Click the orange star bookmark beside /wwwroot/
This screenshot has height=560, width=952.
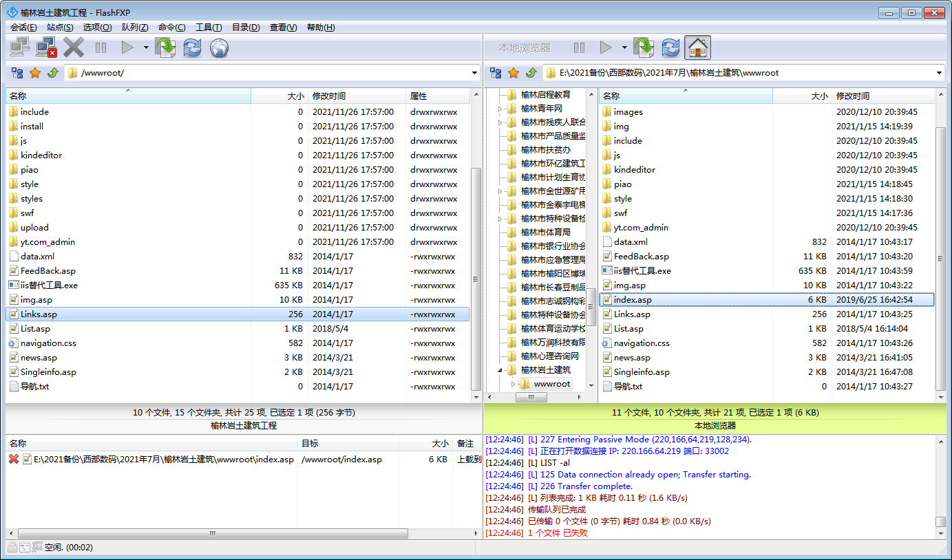click(34, 73)
